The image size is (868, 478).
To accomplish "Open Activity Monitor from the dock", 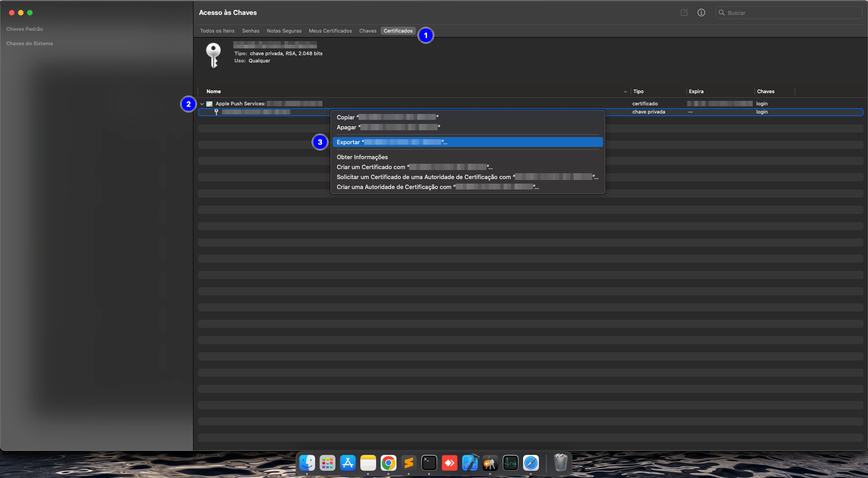I will [x=510, y=463].
